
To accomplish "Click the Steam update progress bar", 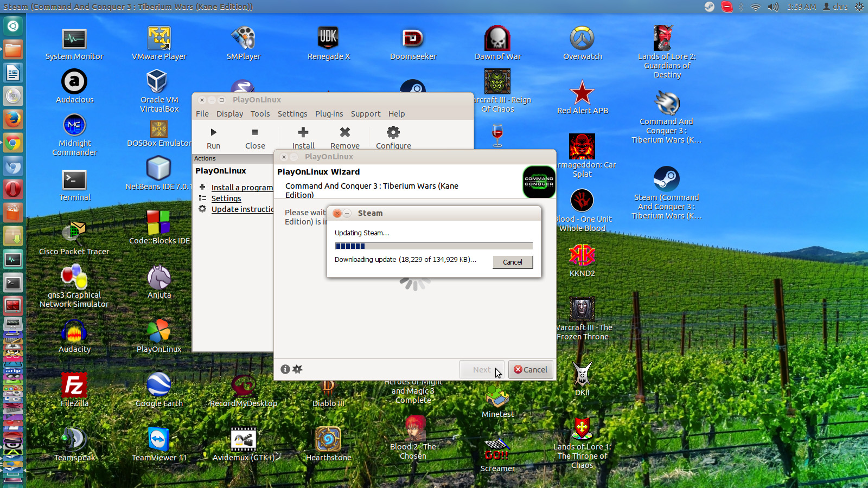I will 433,246.
